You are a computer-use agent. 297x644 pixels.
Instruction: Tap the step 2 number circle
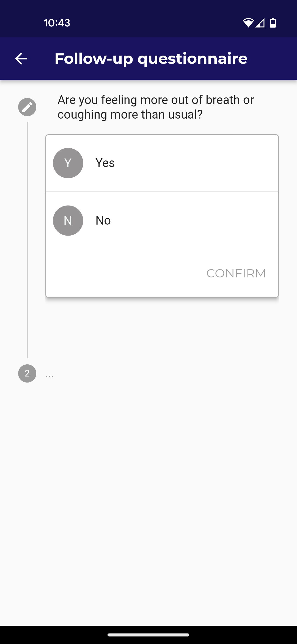coord(27,373)
